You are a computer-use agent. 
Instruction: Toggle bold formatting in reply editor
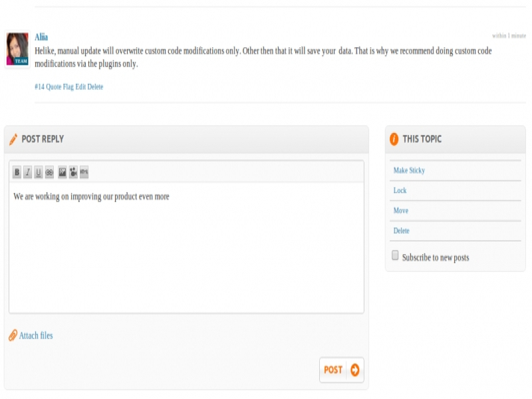pos(17,173)
